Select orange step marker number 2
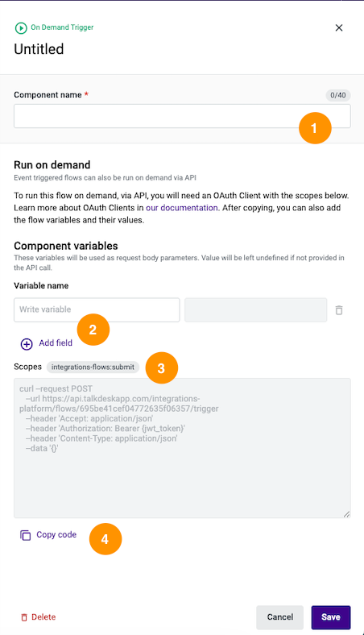364x635 pixels. [93, 330]
